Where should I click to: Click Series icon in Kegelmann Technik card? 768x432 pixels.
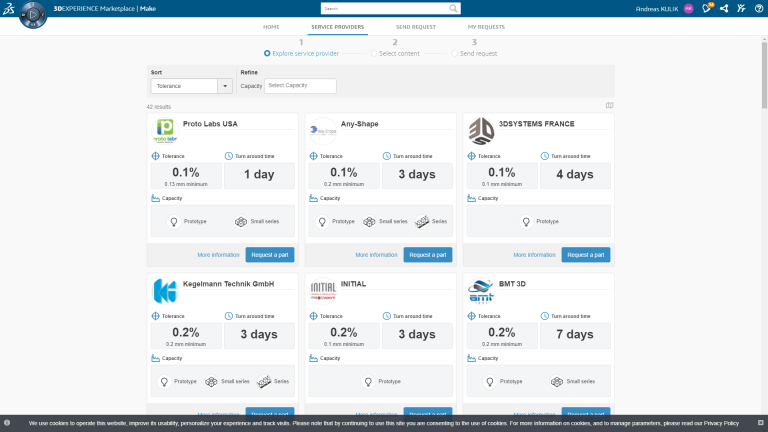click(264, 382)
